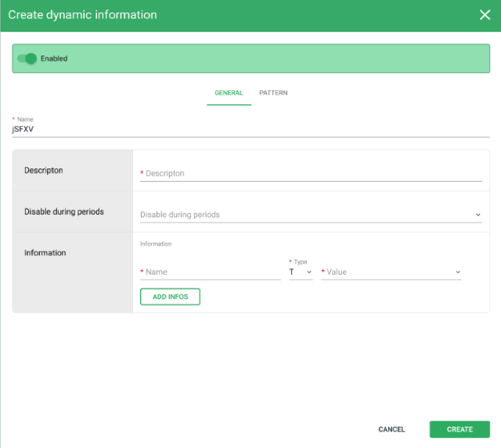Focus the Name field containing jSFXV
The image size is (501, 448).
250,130
